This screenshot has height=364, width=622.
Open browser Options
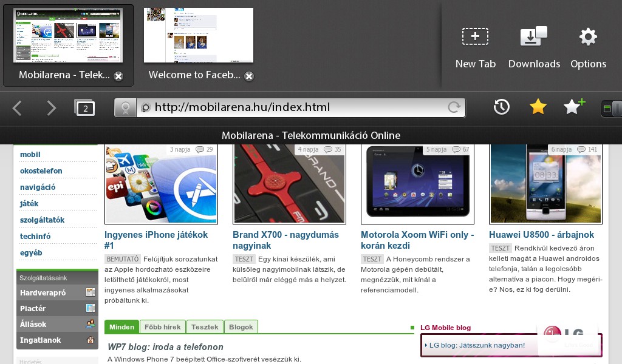click(588, 49)
